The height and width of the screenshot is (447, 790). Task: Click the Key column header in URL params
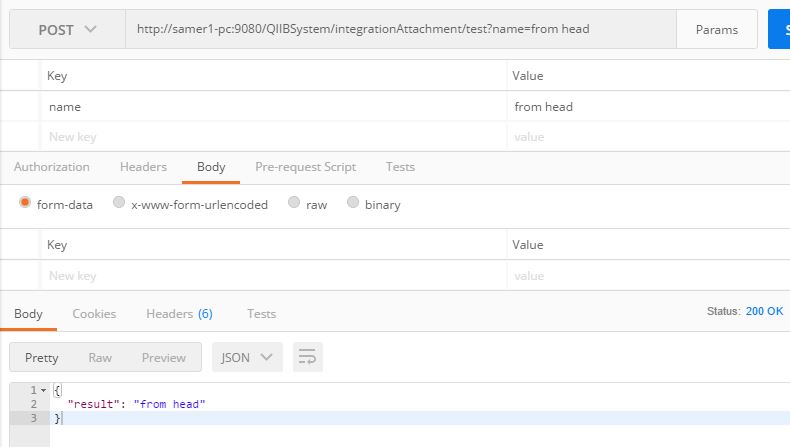[x=57, y=76]
